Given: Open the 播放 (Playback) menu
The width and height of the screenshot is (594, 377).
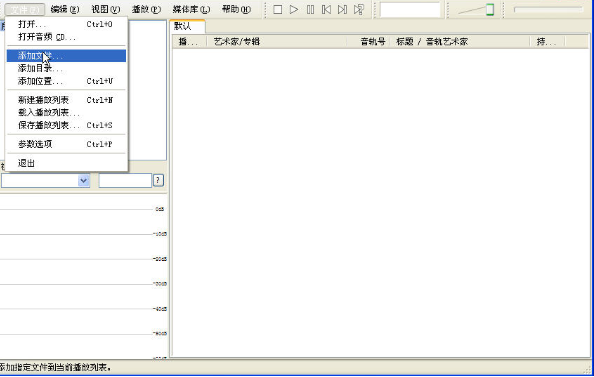Looking at the screenshot, I should point(146,9).
